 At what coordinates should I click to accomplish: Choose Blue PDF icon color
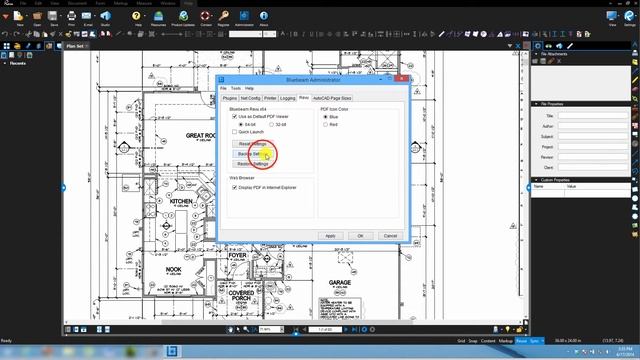pyautogui.click(x=325, y=117)
